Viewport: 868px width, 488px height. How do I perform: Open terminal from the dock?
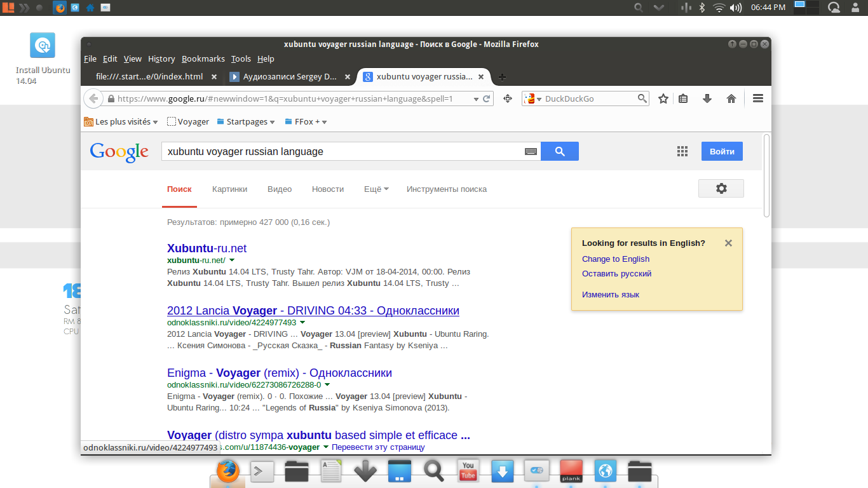(262, 471)
